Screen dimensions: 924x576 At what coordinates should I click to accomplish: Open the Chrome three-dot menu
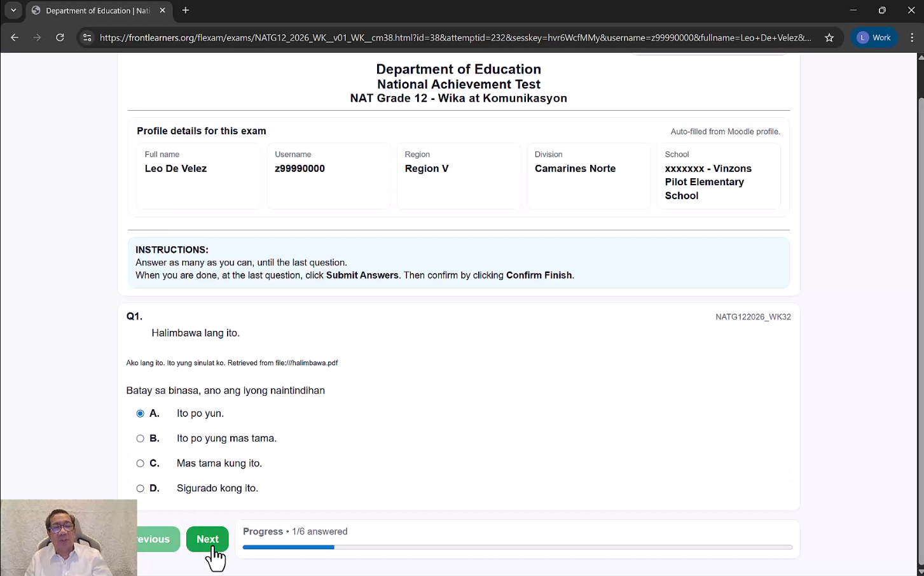[912, 38]
